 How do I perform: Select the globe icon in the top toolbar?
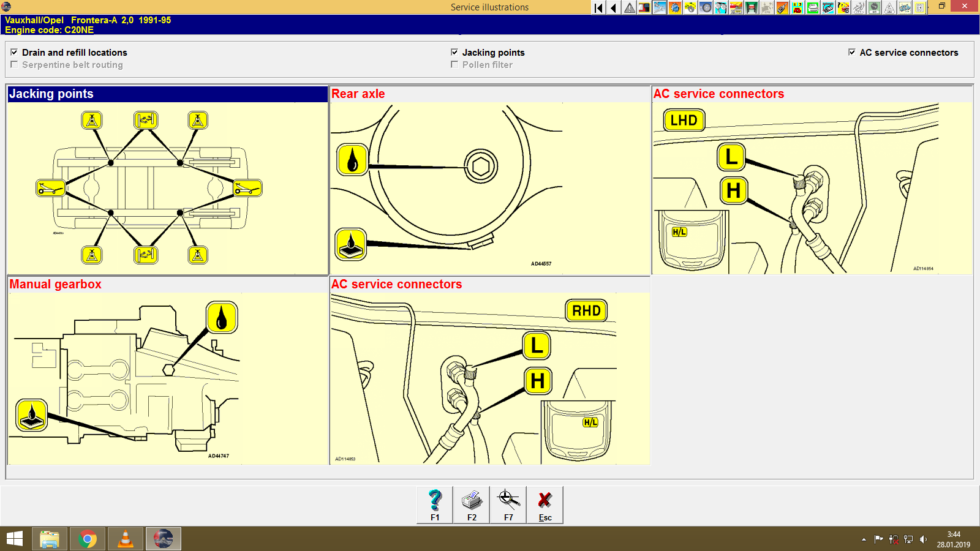point(675,7)
